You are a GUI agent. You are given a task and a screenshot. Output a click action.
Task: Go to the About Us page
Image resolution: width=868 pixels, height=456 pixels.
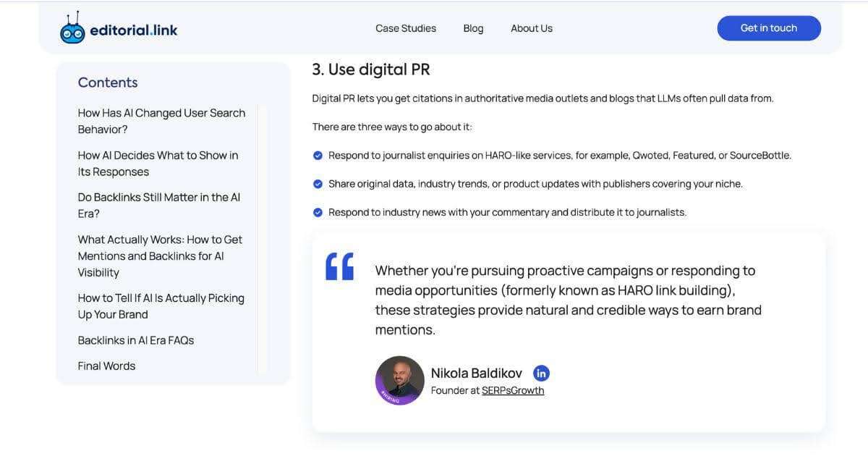pyautogui.click(x=532, y=28)
